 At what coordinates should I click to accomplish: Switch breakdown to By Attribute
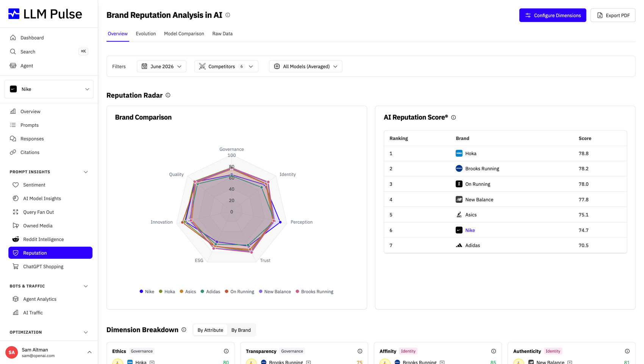click(210, 330)
